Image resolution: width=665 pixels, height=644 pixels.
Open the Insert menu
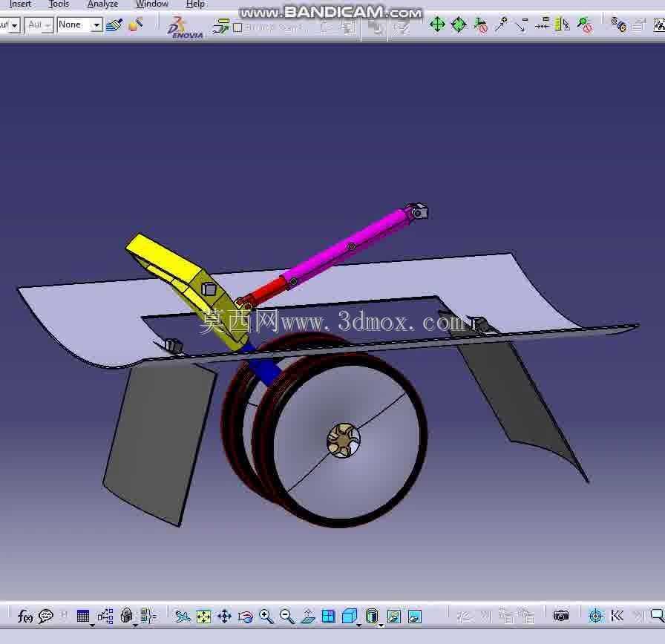coord(20,4)
